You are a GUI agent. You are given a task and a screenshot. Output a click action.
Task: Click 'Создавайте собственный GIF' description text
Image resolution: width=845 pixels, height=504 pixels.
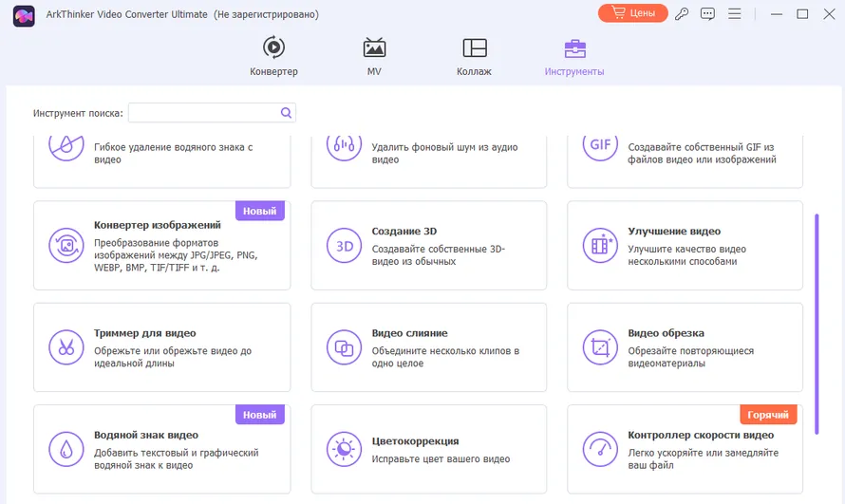click(x=702, y=154)
